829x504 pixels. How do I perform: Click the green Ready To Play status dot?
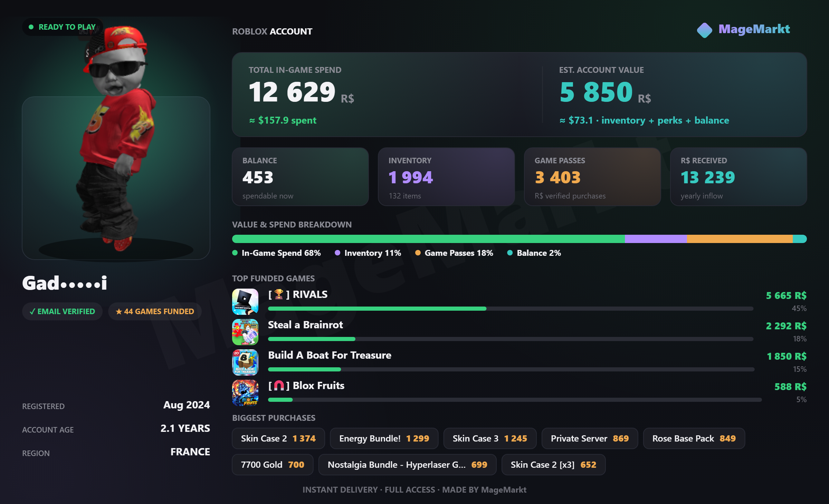click(31, 27)
